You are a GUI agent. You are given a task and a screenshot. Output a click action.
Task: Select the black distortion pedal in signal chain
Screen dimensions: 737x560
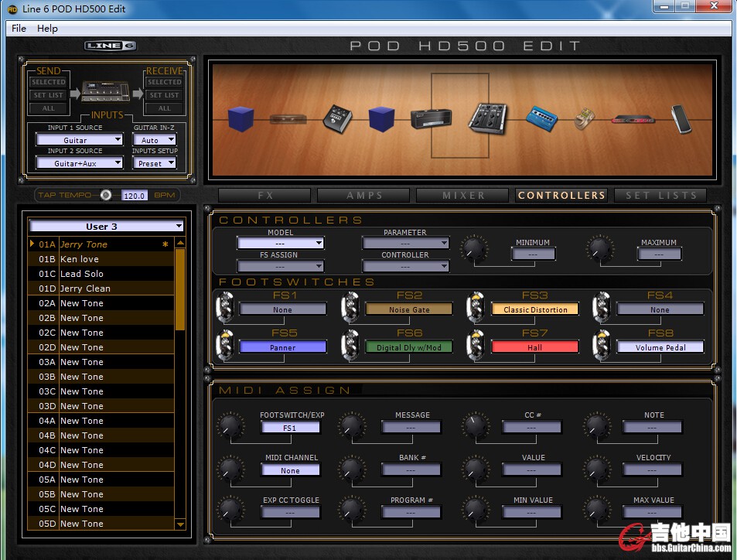click(337, 118)
